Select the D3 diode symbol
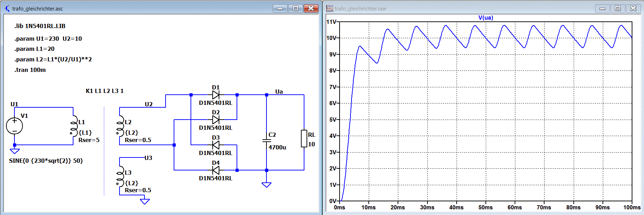Image resolution: width=644 pixels, height=215 pixels. pyautogui.click(x=216, y=145)
